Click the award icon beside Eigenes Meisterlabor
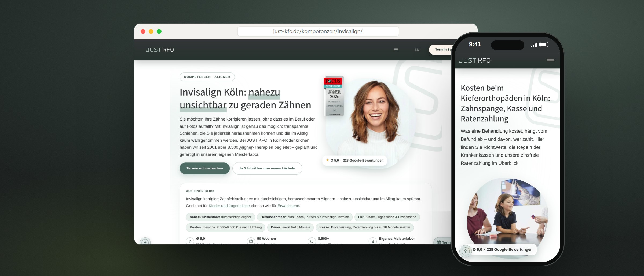 coord(373,241)
